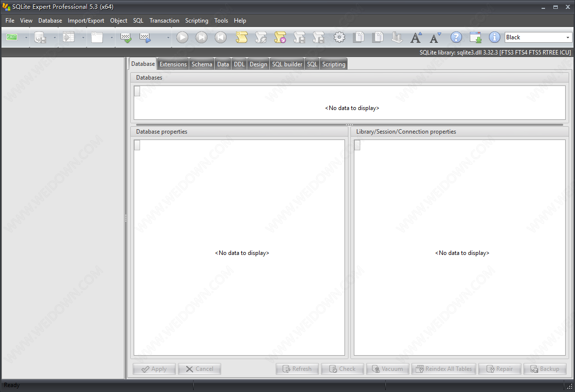The width and height of the screenshot is (575, 392).
Task: Open the Help menu
Action: 240,21
